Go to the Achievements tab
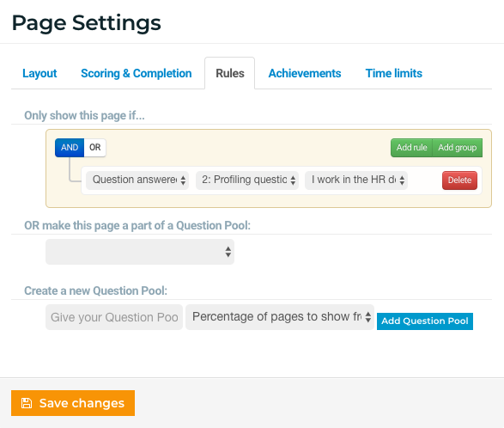The image size is (504, 428). pyautogui.click(x=305, y=73)
